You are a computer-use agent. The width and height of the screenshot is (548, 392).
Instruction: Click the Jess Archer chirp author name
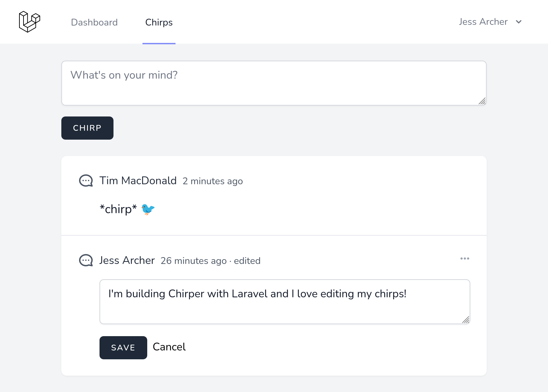[x=127, y=260]
